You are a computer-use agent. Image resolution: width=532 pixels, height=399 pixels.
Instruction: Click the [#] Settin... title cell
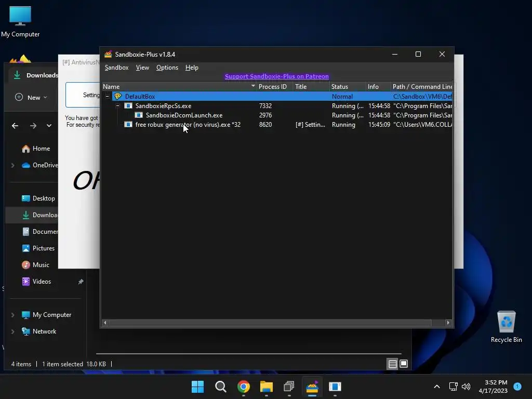(x=310, y=125)
